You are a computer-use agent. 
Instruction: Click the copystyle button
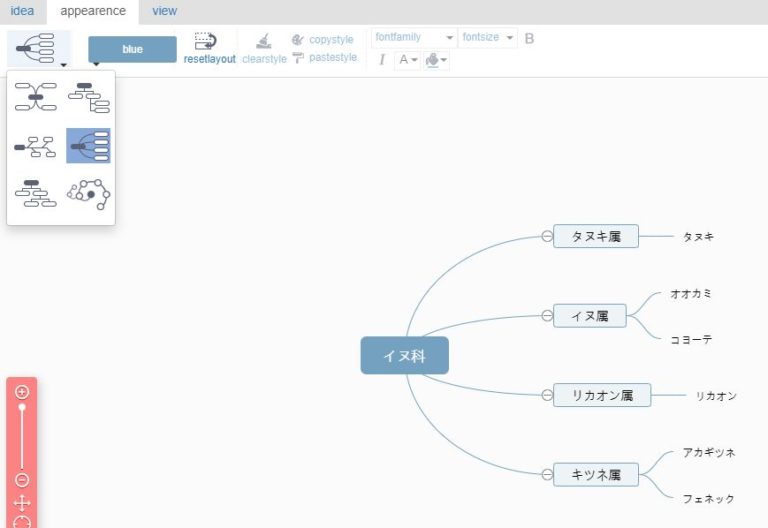[x=323, y=39]
